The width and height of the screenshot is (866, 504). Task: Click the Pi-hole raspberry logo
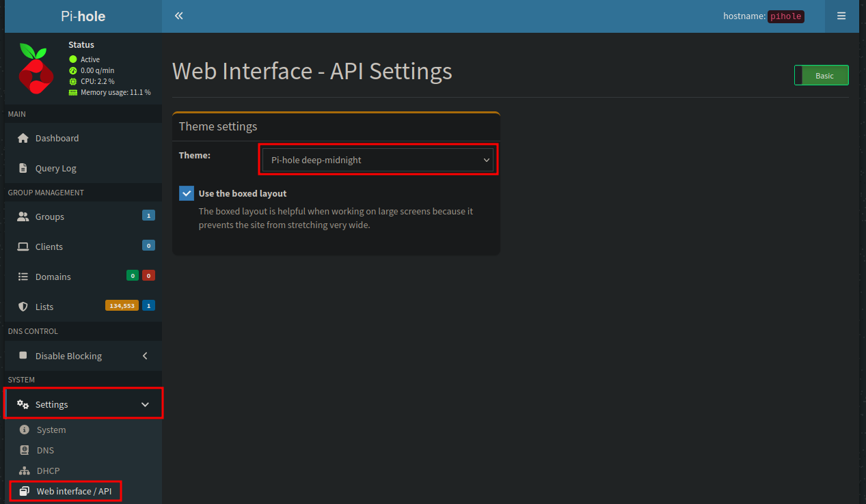click(35, 68)
